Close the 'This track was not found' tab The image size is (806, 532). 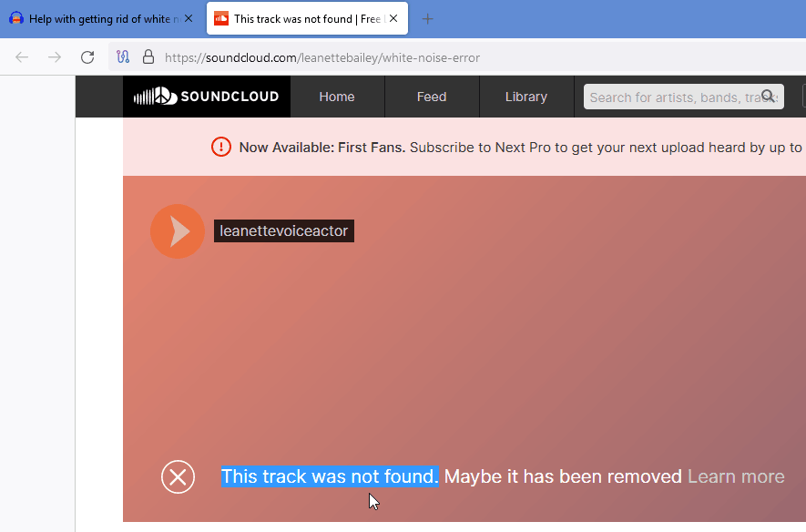(393, 18)
